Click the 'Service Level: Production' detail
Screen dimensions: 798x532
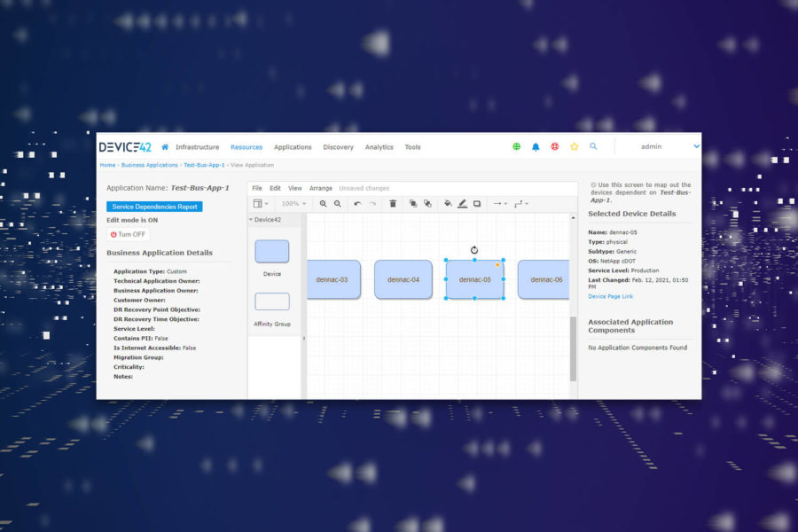point(623,270)
